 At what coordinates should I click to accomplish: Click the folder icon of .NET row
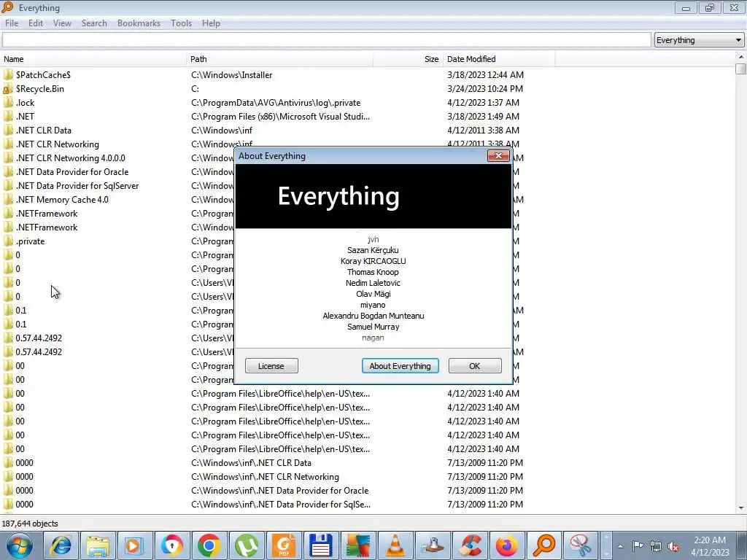(7, 116)
